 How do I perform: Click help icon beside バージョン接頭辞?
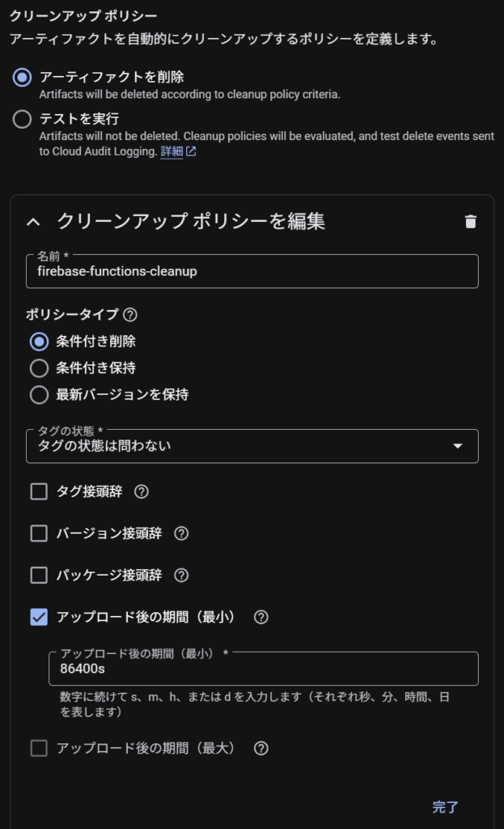(x=181, y=534)
